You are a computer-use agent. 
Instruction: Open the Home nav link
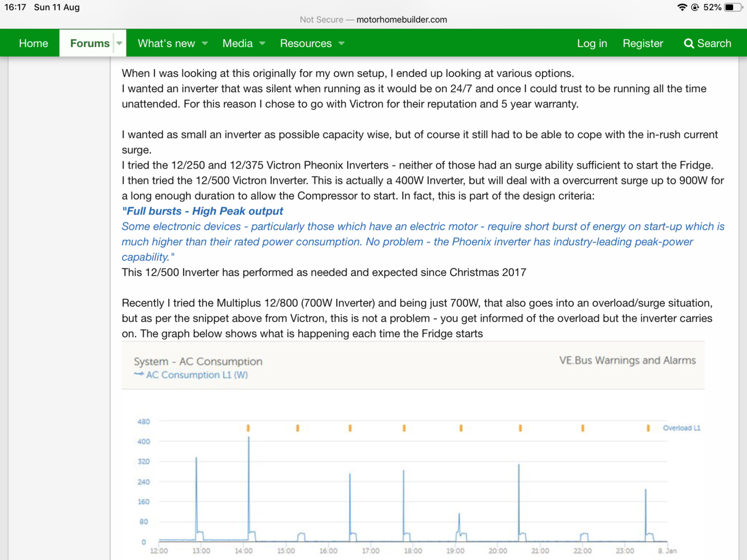coord(34,43)
